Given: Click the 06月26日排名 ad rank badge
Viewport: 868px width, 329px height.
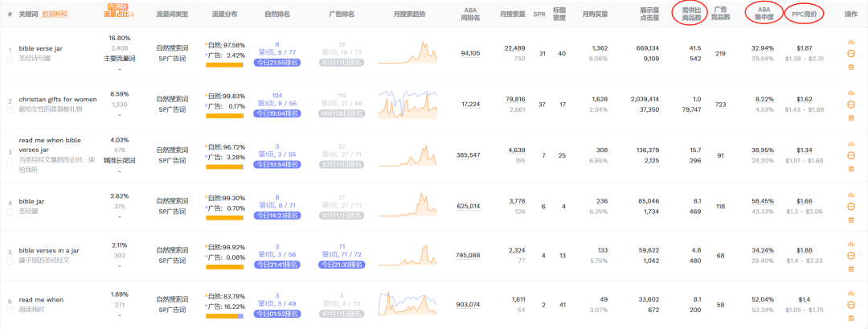Looking at the screenshot, I should 342,113.
